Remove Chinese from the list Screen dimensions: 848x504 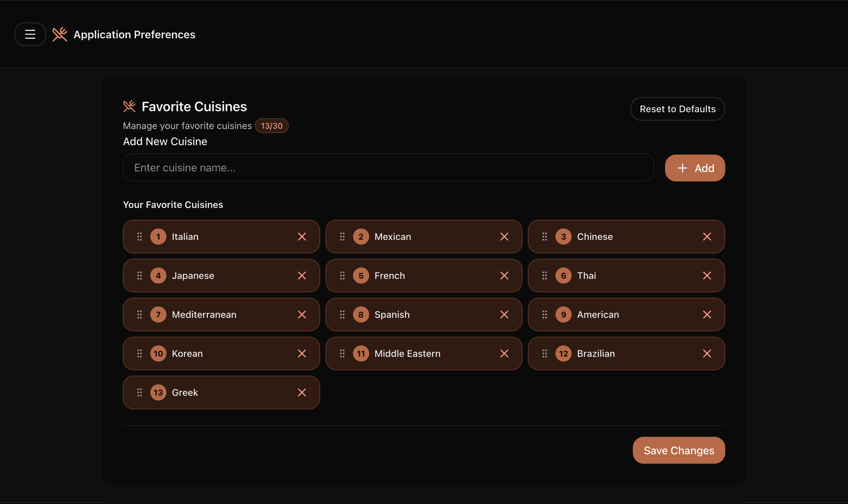(x=707, y=237)
